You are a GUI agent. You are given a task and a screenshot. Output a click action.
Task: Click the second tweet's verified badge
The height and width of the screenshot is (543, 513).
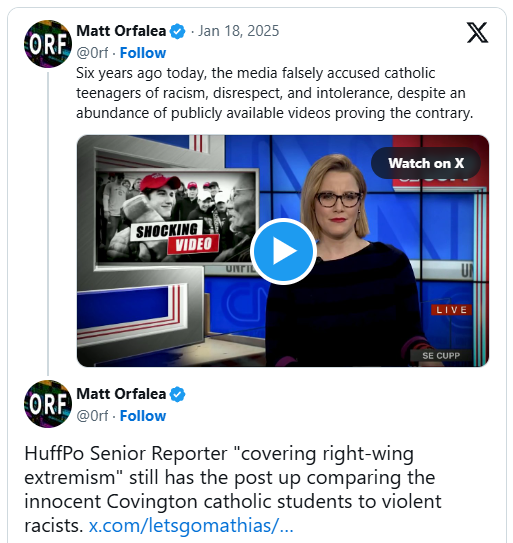(177, 394)
